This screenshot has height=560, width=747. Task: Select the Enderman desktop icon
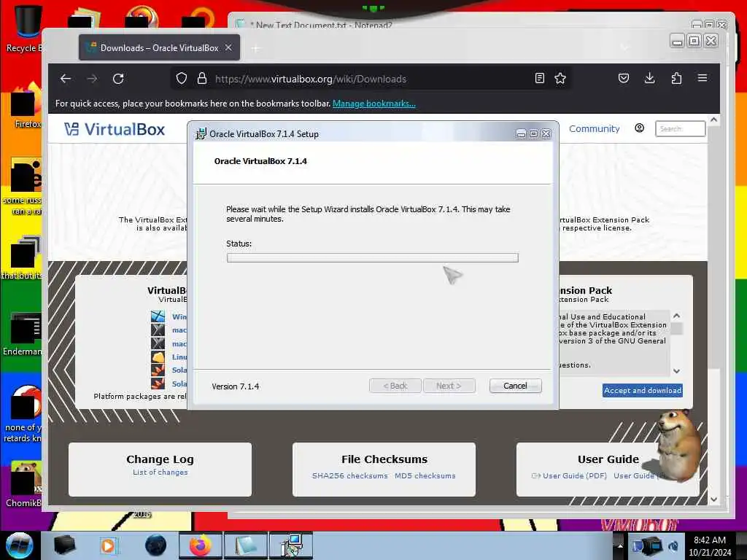(x=24, y=333)
